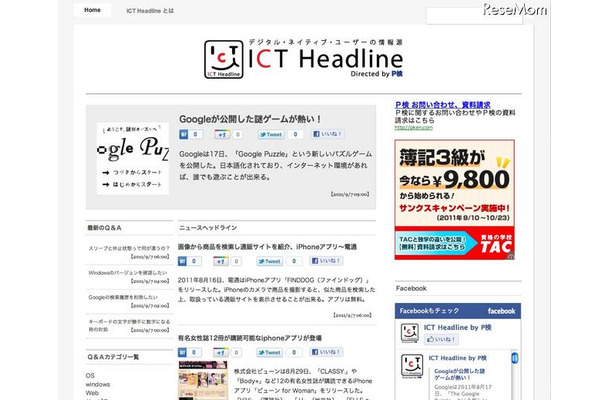Viewport: 610px width, 400px height.
Task: Open the Home tab
Action: coord(92,10)
